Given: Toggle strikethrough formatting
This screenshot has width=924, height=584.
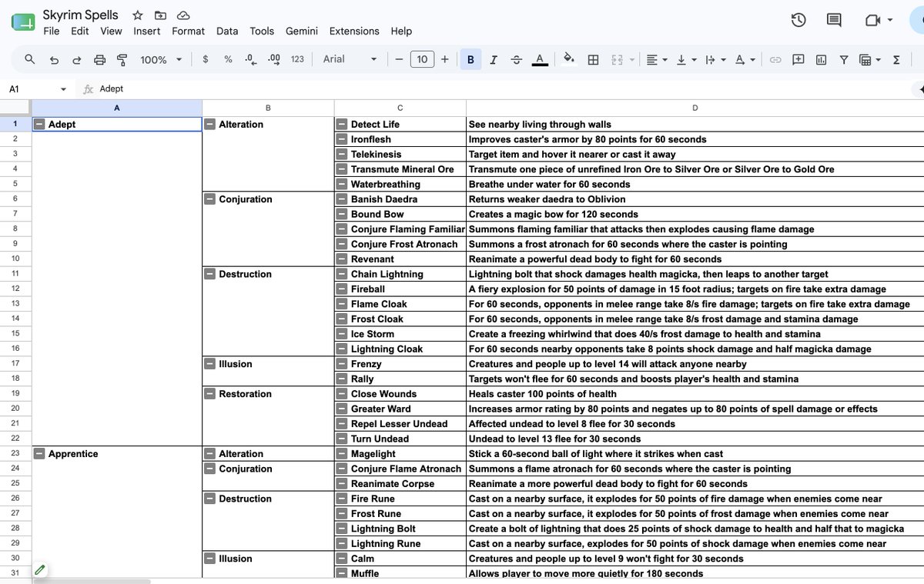Looking at the screenshot, I should coord(516,59).
